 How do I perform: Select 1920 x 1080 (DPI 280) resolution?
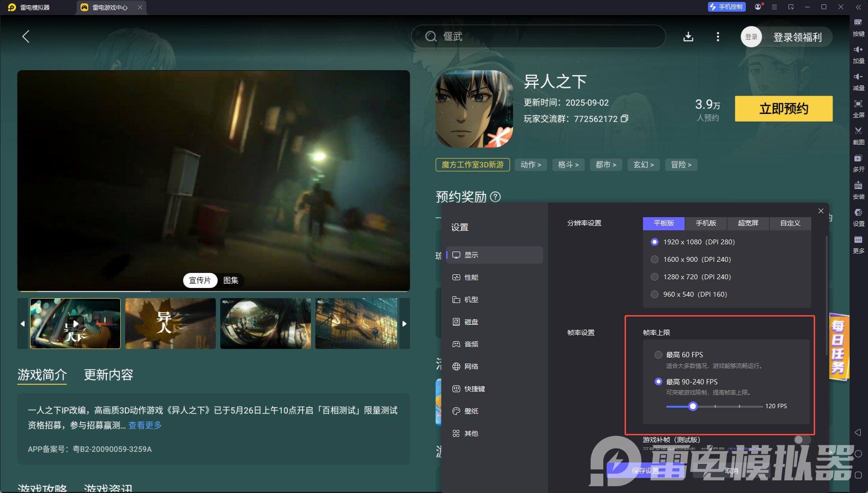pos(655,242)
